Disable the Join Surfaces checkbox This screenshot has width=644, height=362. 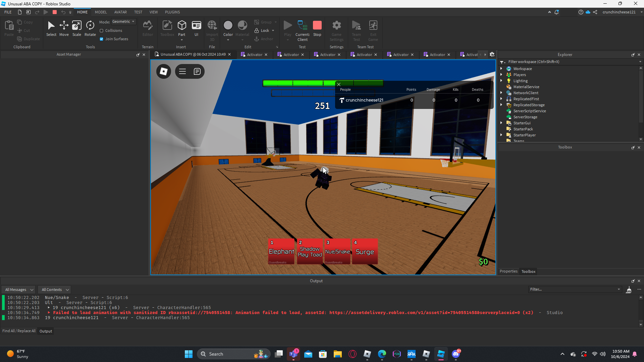[102, 39]
